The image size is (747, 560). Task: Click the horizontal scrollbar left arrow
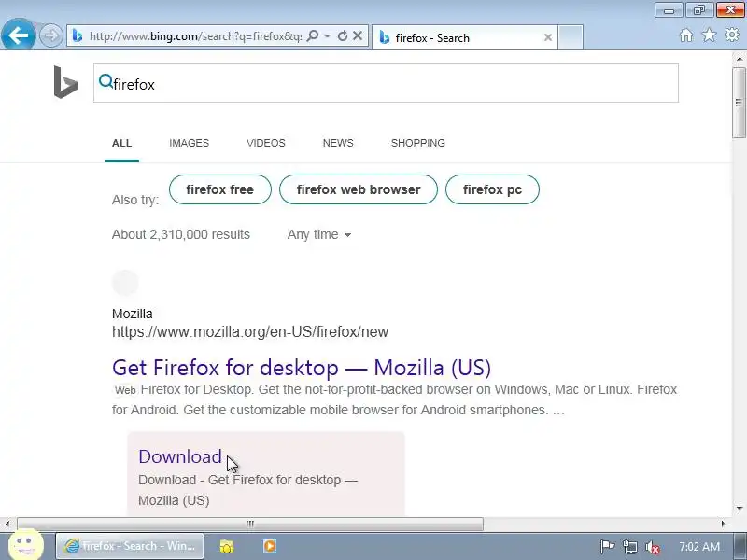coord(7,524)
